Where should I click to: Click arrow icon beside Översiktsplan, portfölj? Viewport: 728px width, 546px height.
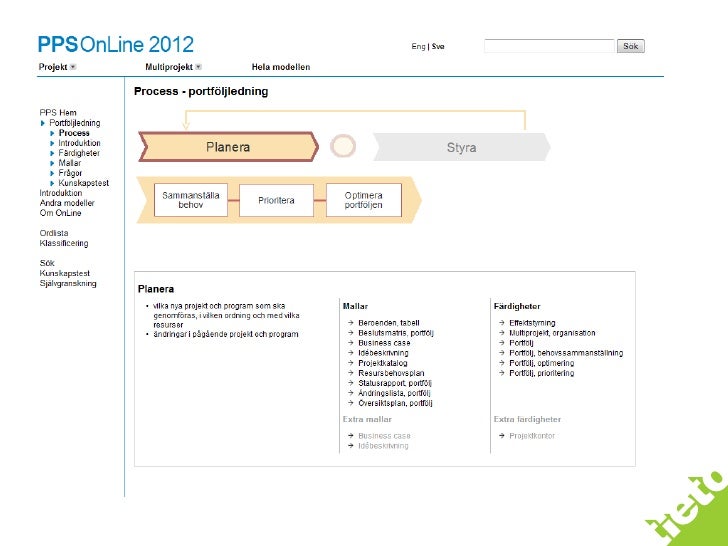point(351,403)
